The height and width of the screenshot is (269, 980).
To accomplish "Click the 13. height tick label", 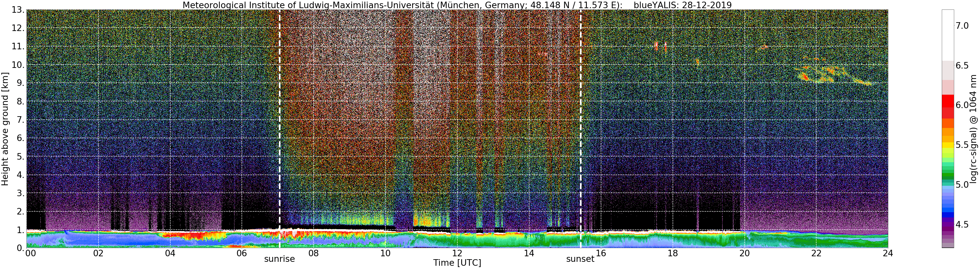I will click(x=18, y=10).
